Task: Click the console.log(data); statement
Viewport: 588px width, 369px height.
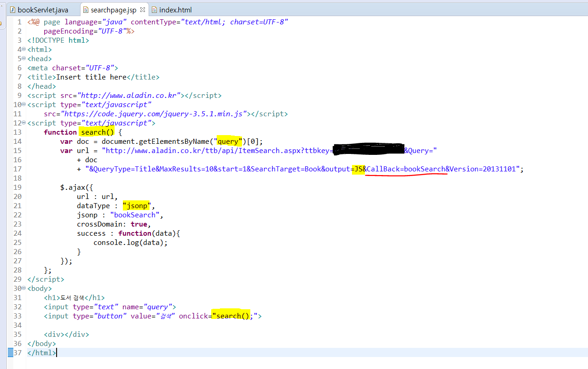Action: [x=131, y=243]
